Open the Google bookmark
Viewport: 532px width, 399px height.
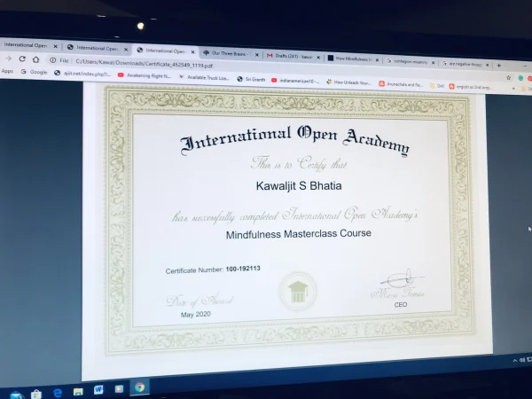[x=34, y=72]
